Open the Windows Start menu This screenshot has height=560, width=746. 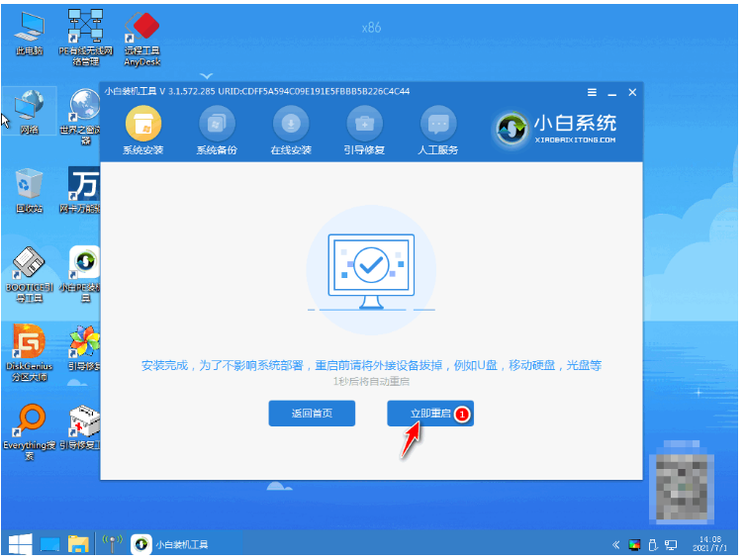coord(18,543)
